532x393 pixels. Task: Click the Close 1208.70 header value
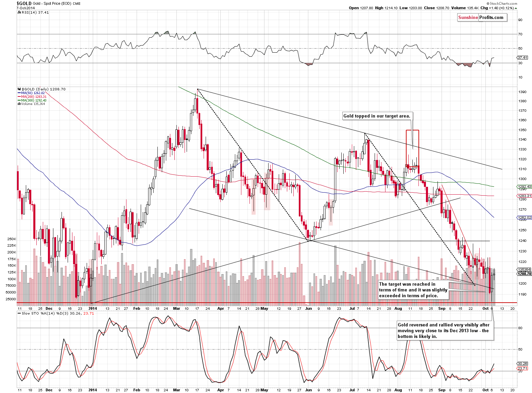436,8
